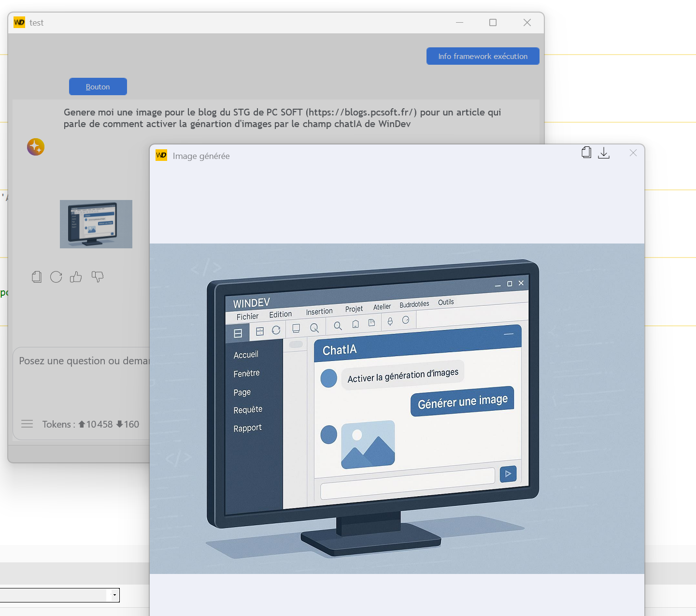The image size is (696, 616).
Task: Click the AI assistant sparkle avatar
Action: [36, 147]
